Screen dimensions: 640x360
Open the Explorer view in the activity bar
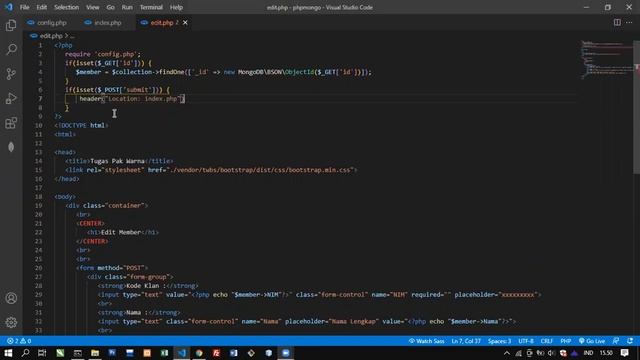click(x=11, y=25)
